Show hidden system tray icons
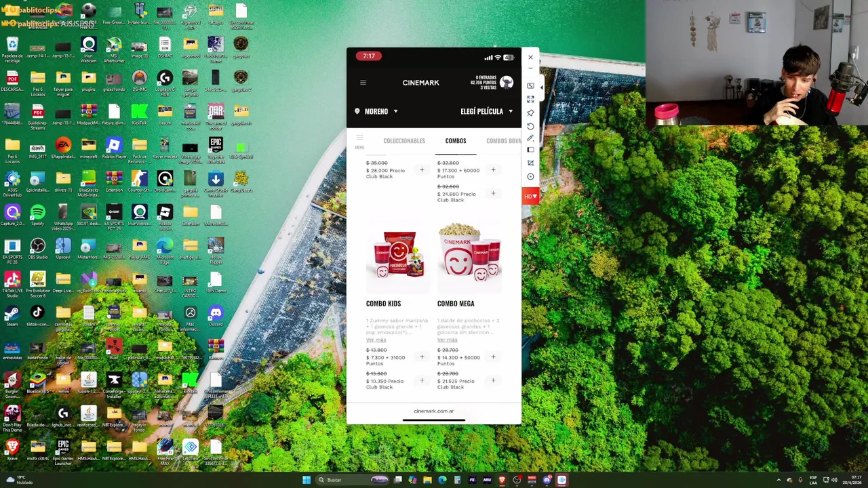 click(778, 480)
